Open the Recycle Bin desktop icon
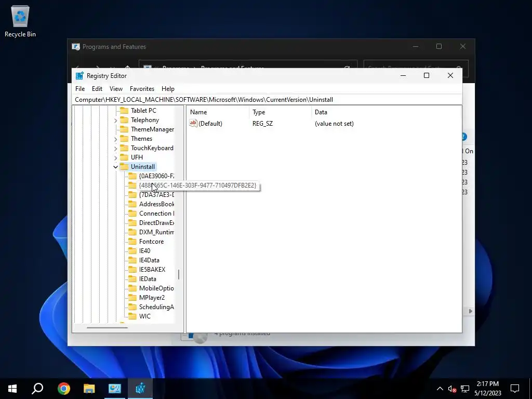 pos(20,21)
